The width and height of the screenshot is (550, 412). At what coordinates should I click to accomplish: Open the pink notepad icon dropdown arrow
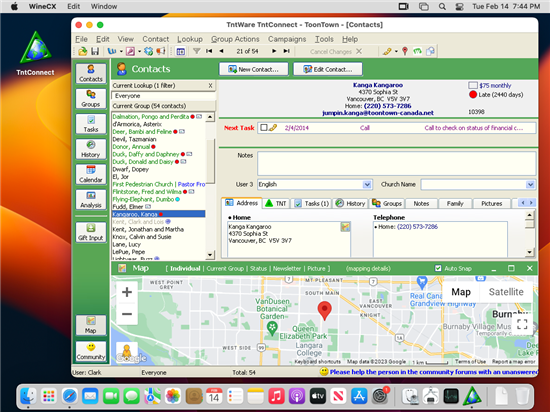[x=139, y=51]
